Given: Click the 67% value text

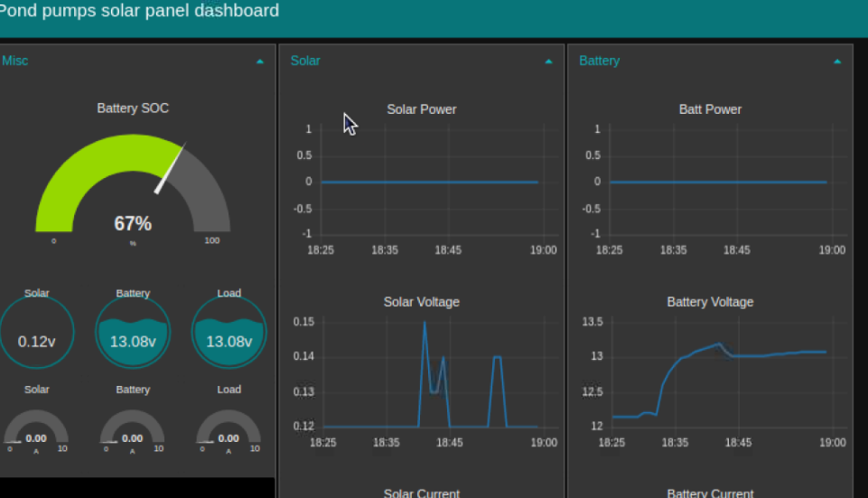Looking at the screenshot, I should coord(133,224).
